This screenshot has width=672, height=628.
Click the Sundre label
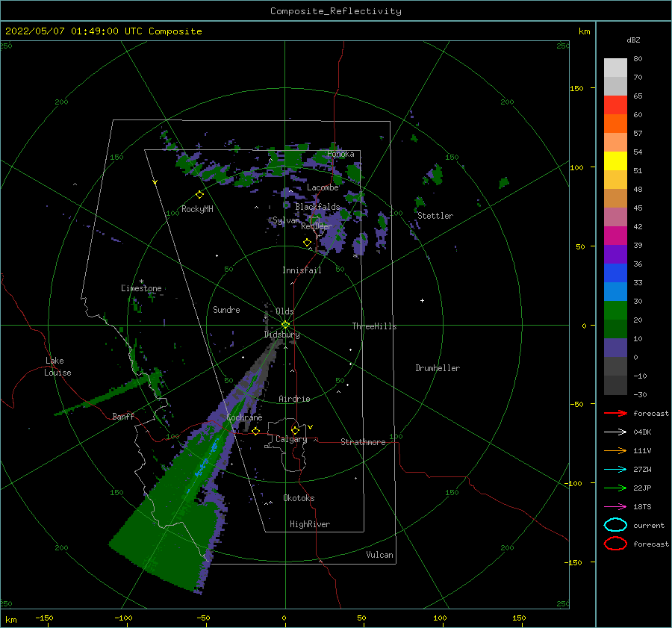[227, 309]
